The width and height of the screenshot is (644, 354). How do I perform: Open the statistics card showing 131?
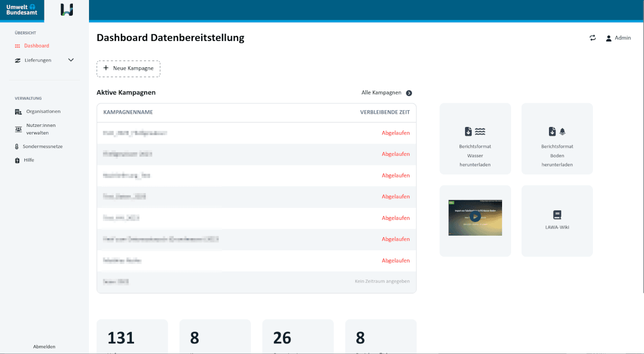click(x=132, y=337)
